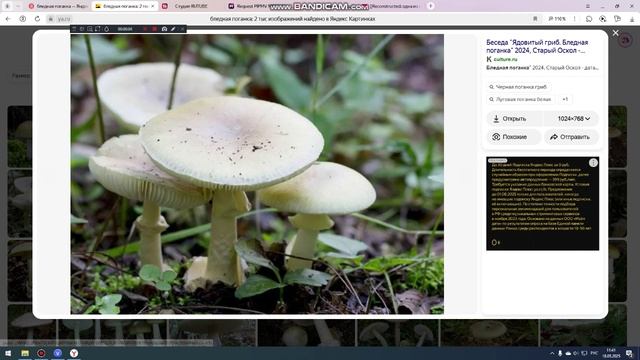Screen dimensions: 640x360
Task: Switch the 'РУС' input language indicator
Action: click(594, 353)
